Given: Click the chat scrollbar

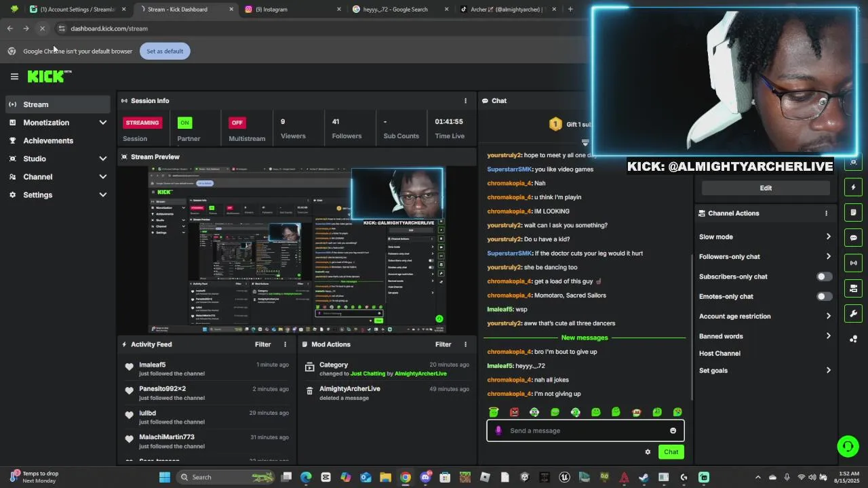Looking at the screenshot, I should click(691, 325).
